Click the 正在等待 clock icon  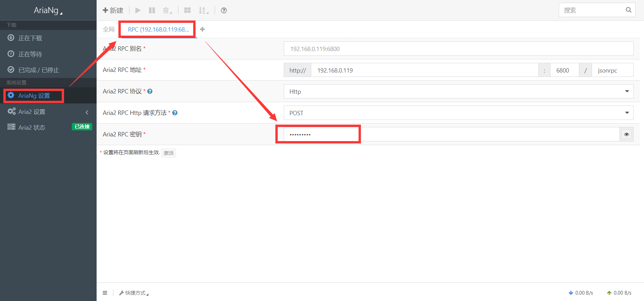point(11,53)
